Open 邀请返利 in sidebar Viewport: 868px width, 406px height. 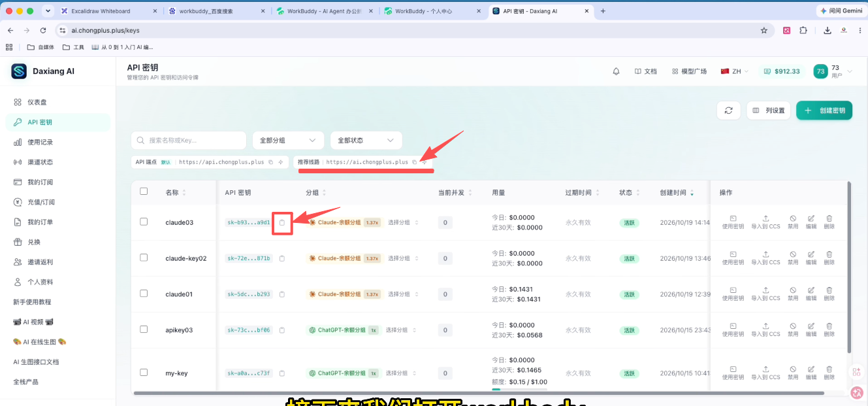(x=58, y=262)
